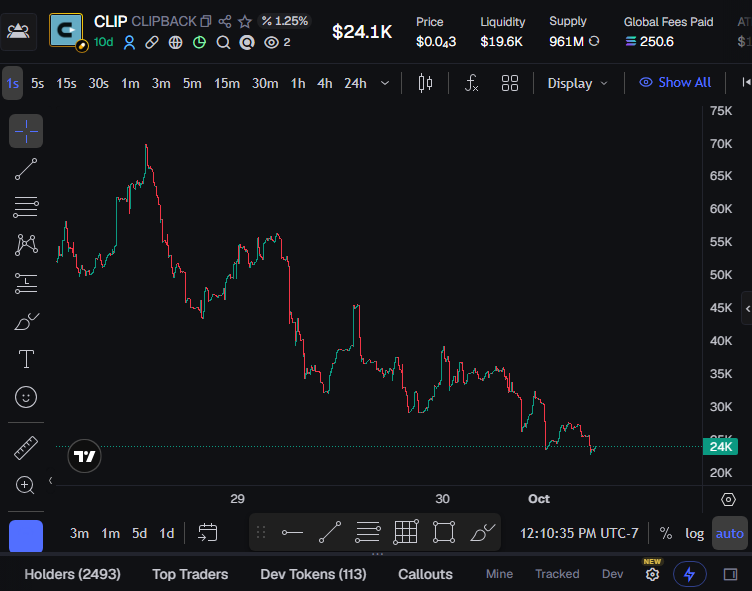752x591 pixels.
Task: Click the CLIP token logo thumbnail
Action: coord(66,30)
